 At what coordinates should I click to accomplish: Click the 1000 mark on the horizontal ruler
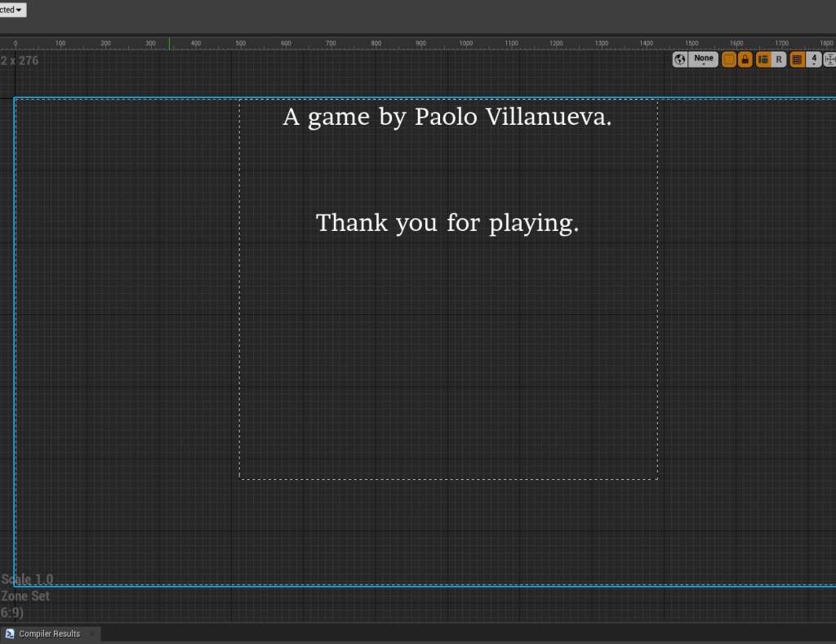point(465,43)
